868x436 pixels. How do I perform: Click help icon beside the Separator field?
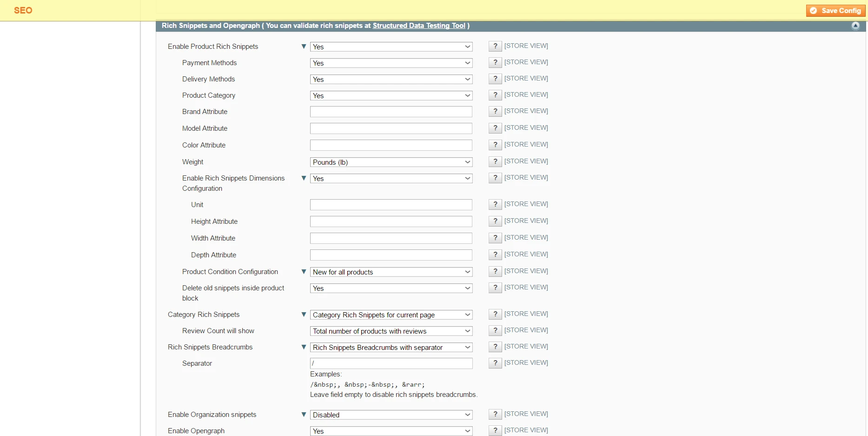click(x=494, y=363)
